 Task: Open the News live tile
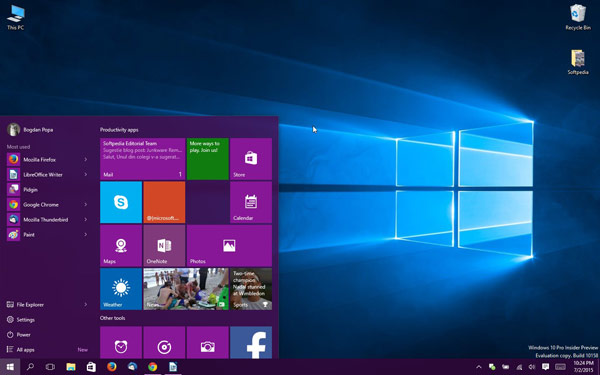pos(186,289)
